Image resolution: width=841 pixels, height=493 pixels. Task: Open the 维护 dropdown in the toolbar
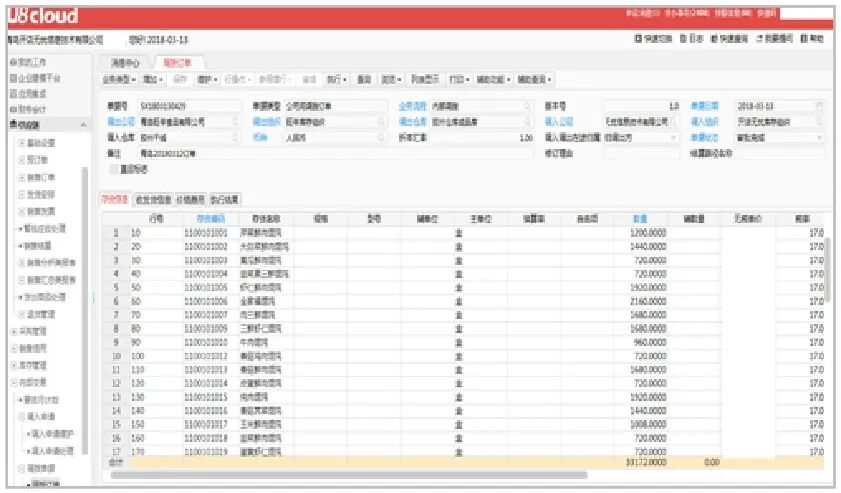207,79
